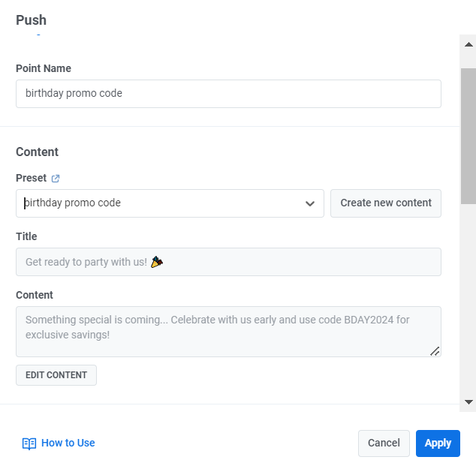Click the Push dialog heading

point(31,20)
